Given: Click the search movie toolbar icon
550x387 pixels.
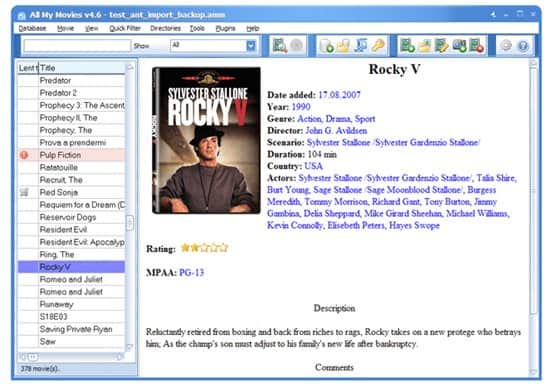Looking at the screenshot, I should pyautogui.click(x=280, y=46).
